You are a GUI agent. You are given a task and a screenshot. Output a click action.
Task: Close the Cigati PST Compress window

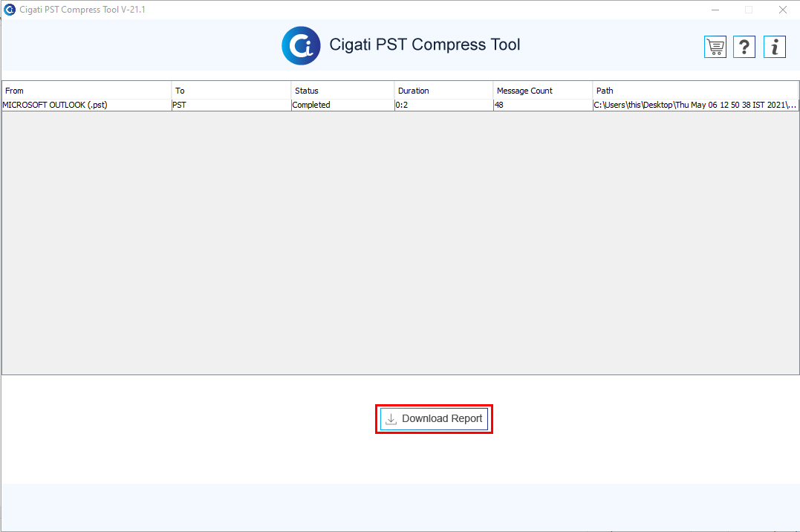(x=783, y=10)
